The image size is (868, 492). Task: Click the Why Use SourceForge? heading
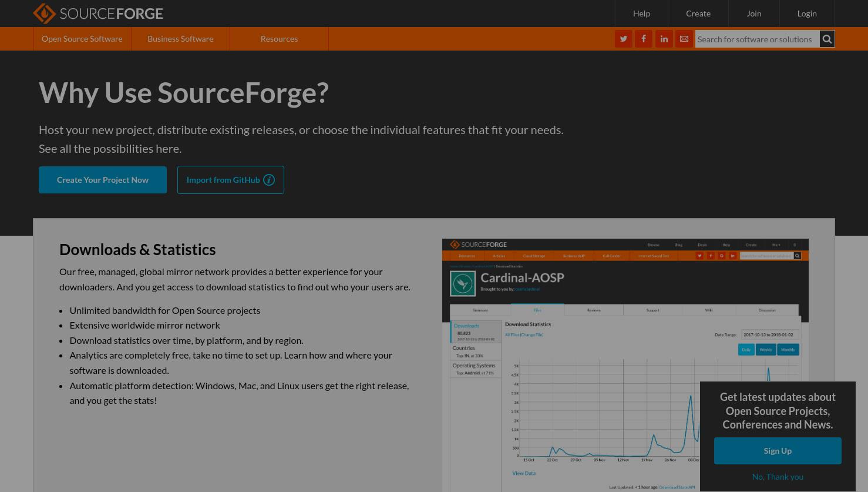pos(184,93)
